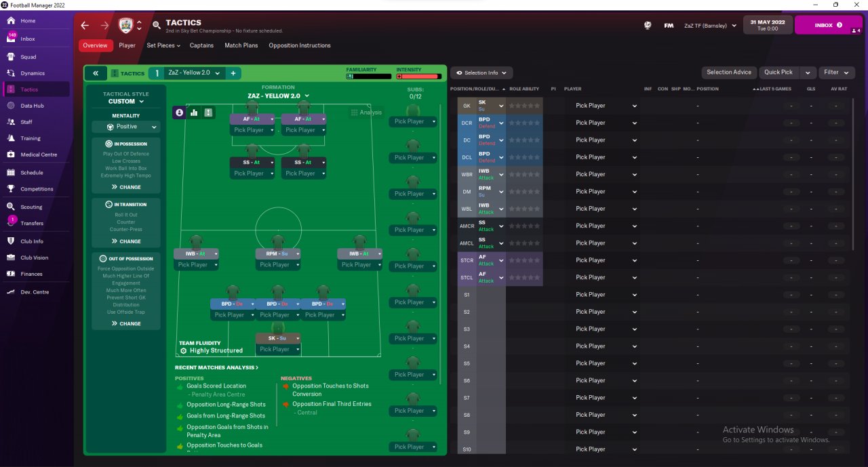Image resolution: width=868 pixels, height=467 pixels.
Task: Open the Positive mentality dropdown
Action: click(x=126, y=127)
